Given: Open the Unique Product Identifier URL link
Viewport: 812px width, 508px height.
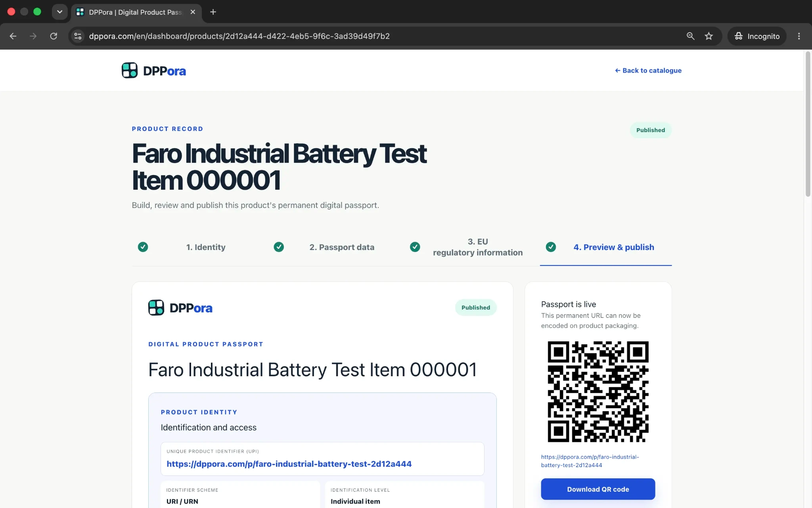Looking at the screenshot, I should coord(289,464).
